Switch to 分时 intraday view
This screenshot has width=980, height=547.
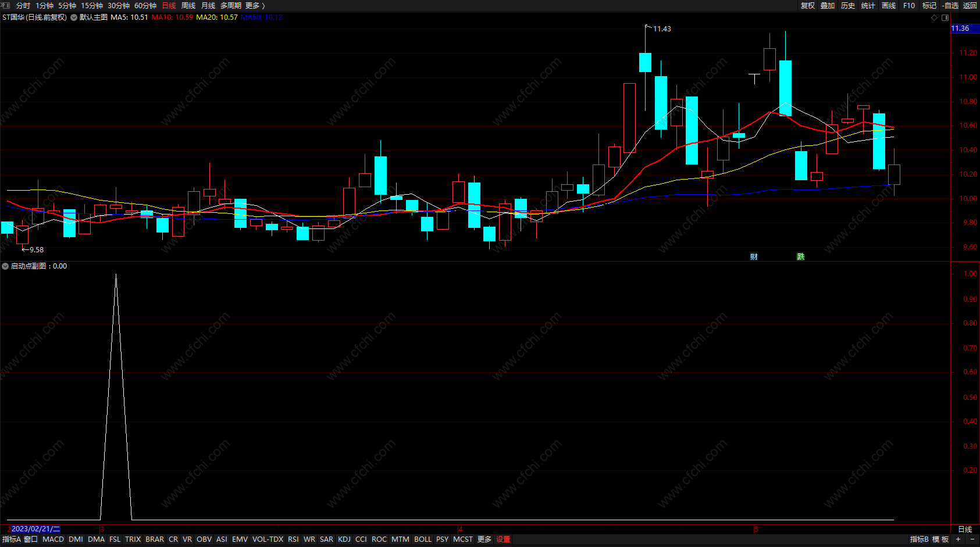23,5
